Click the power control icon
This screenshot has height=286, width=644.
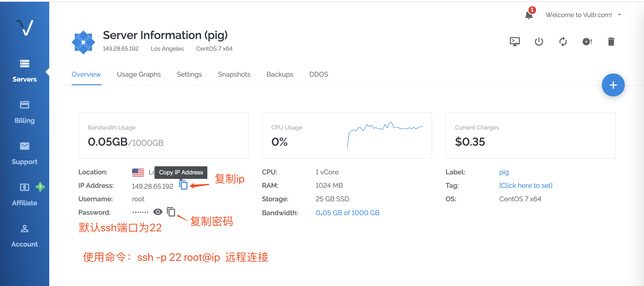pos(539,41)
